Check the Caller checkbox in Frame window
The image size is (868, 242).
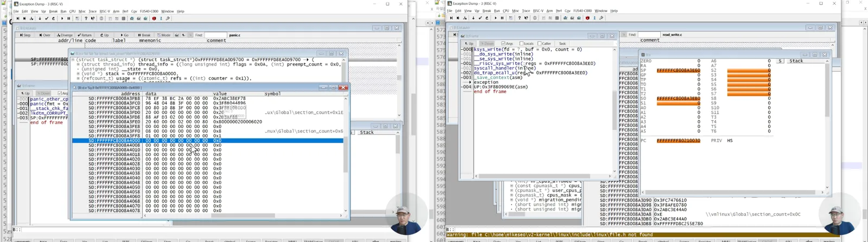tap(539, 43)
